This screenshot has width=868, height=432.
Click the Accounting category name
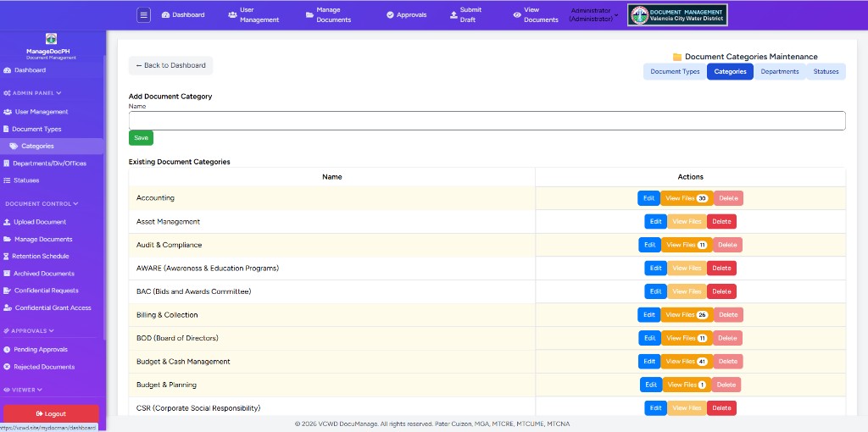pyautogui.click(x=156, y=198)
